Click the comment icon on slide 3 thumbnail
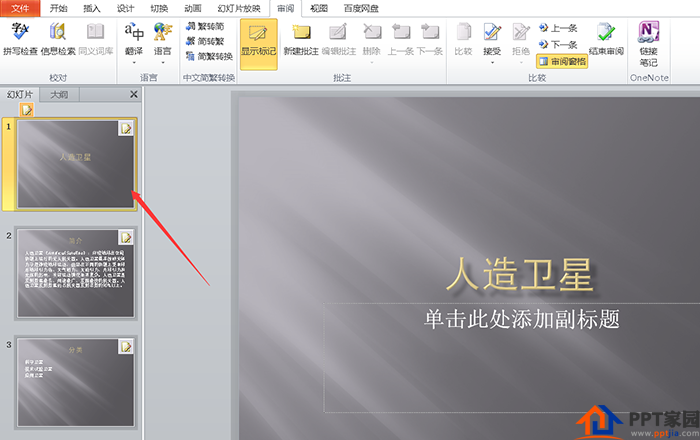Viewport: 700px width, 440px height. (x=126, y=346)
